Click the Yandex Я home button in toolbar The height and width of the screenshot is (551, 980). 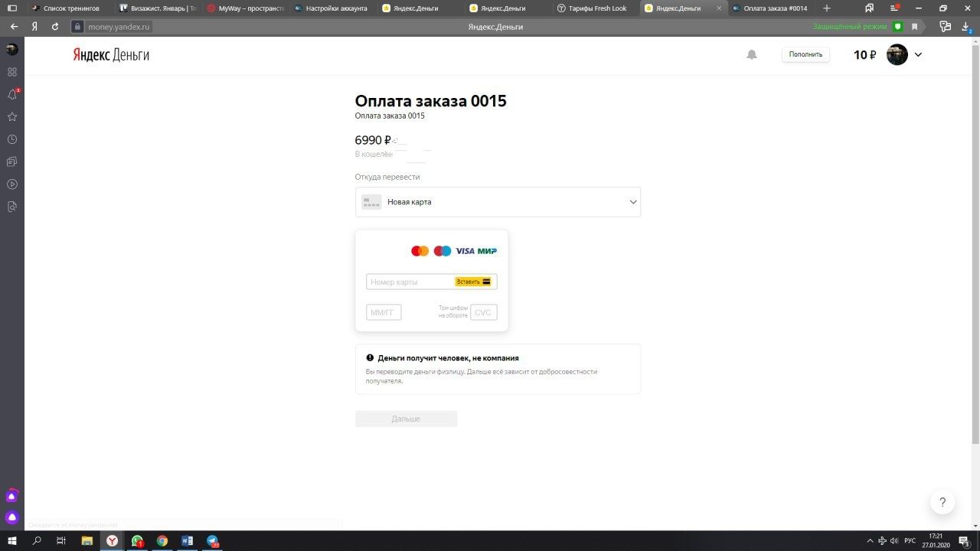click(x=34, y=26)
